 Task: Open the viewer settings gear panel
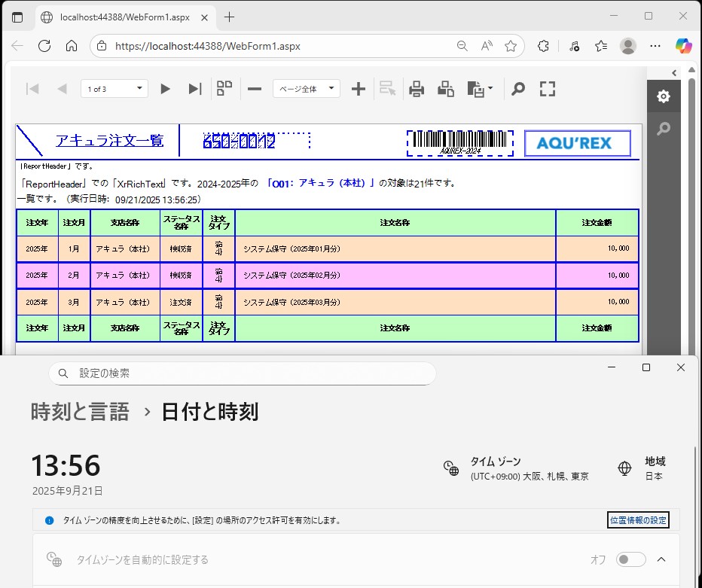663,96
